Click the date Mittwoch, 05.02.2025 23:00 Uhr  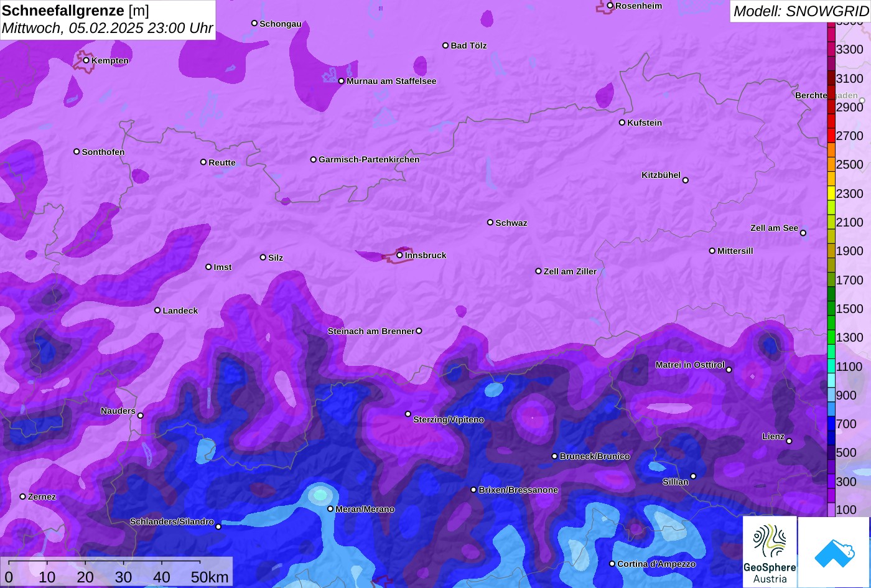pyautogui.click(x=107, y=28)
